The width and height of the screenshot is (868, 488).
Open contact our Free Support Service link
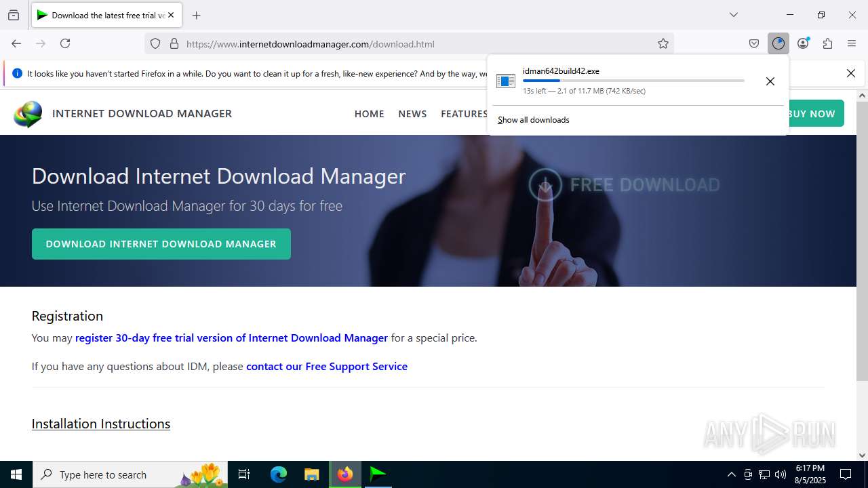click(x=327, y=366)
